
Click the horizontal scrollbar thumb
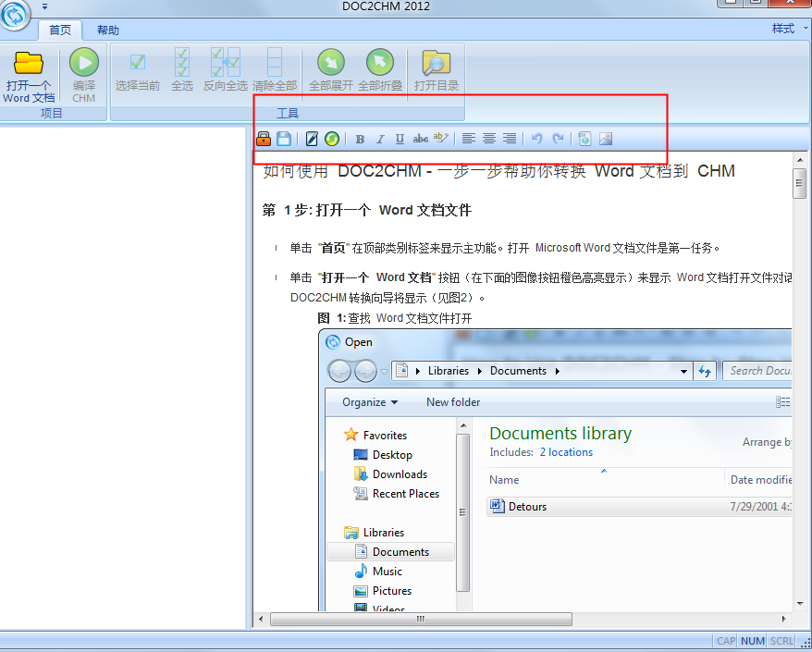[421, 619]
